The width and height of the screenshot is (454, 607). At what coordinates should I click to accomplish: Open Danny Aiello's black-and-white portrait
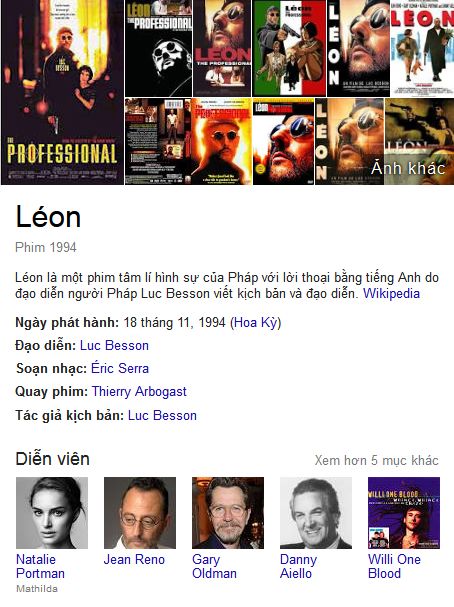[316, 513]
